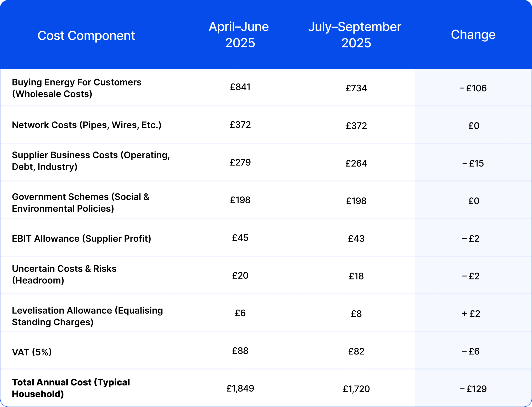
Task: Click the £1,720 total cost value
Action: point(356,389)
